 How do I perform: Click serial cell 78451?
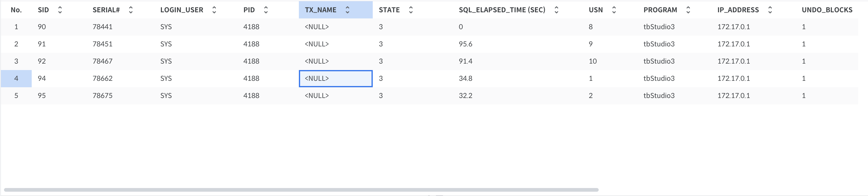click(x=102, y=44)
